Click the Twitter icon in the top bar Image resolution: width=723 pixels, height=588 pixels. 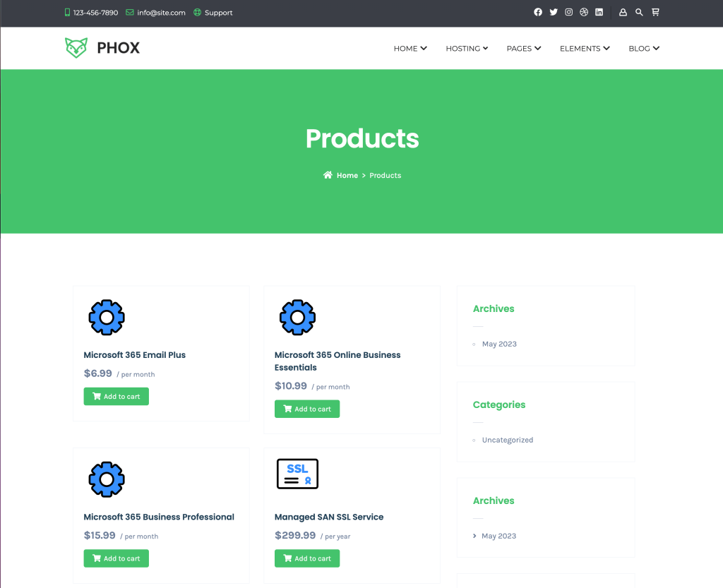[x=554, y=12]
